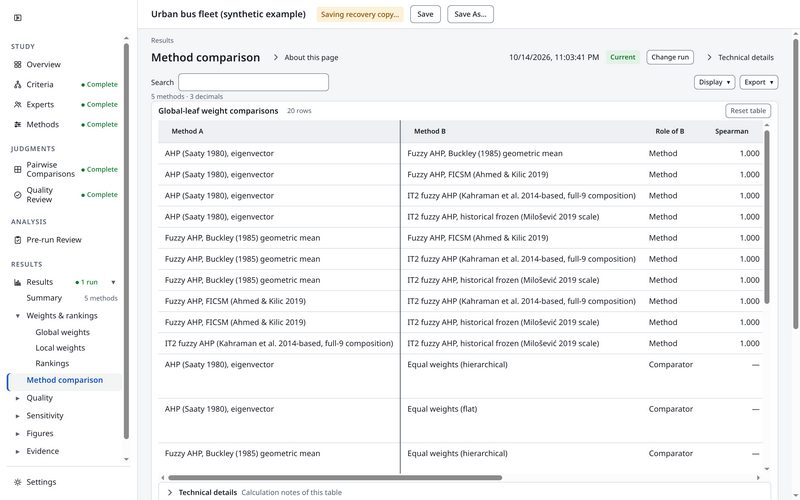Image resolution: width=800 pixels, height=500 pixels.
Task: Expand the Figures group
Action: coord(18,434)
